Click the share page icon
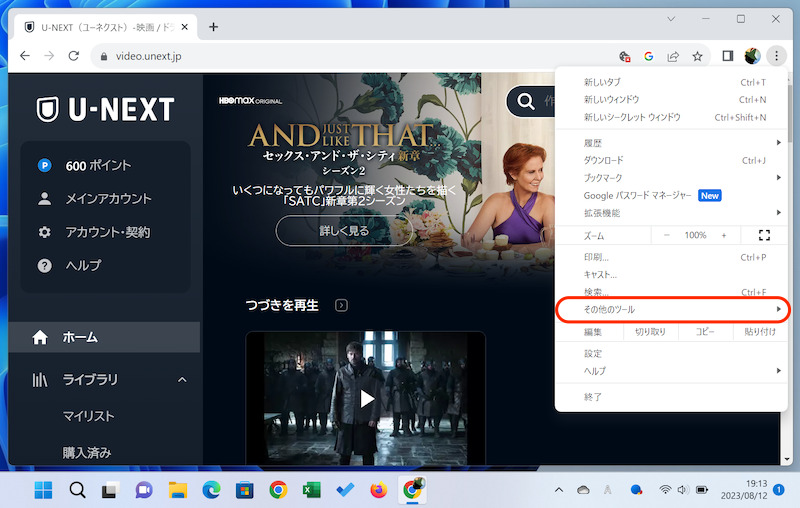The image size is (800, 508). pos(673,56)
